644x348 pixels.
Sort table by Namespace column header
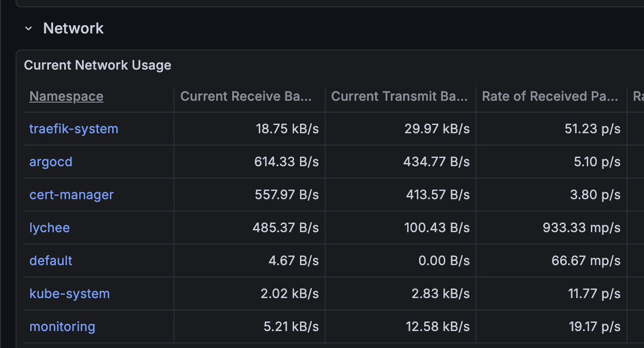pos(66,97)
